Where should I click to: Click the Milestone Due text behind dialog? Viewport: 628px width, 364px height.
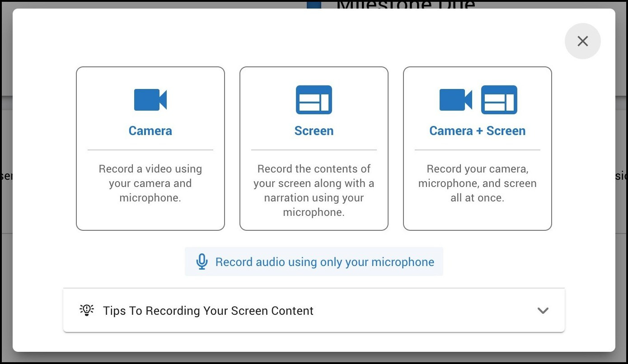405,5
